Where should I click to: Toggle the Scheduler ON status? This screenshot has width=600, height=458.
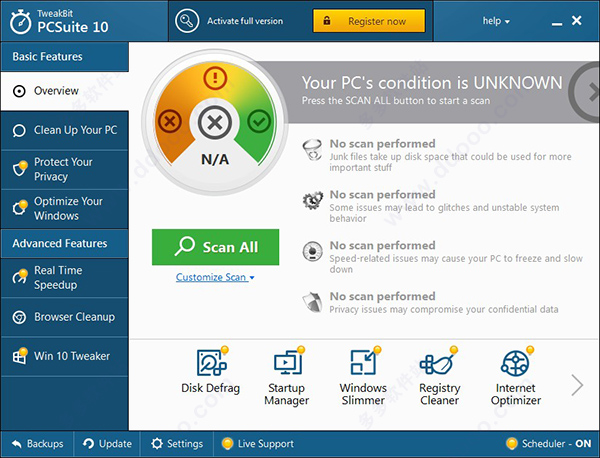pos(549,443)
